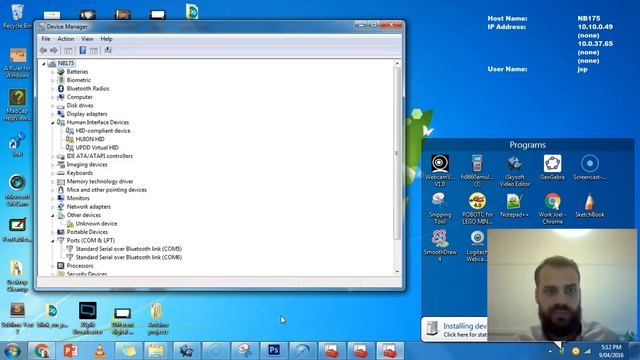Expand the Network adapters node
Image resolution: width=640 pixels, height=360 pixels.
(53, 207)
